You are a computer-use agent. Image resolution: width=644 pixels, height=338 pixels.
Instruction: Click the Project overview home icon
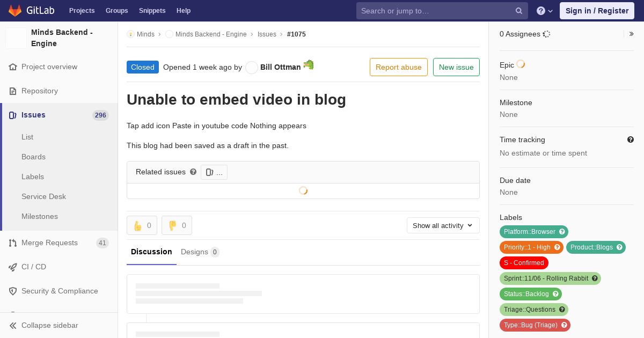(13, 67)
